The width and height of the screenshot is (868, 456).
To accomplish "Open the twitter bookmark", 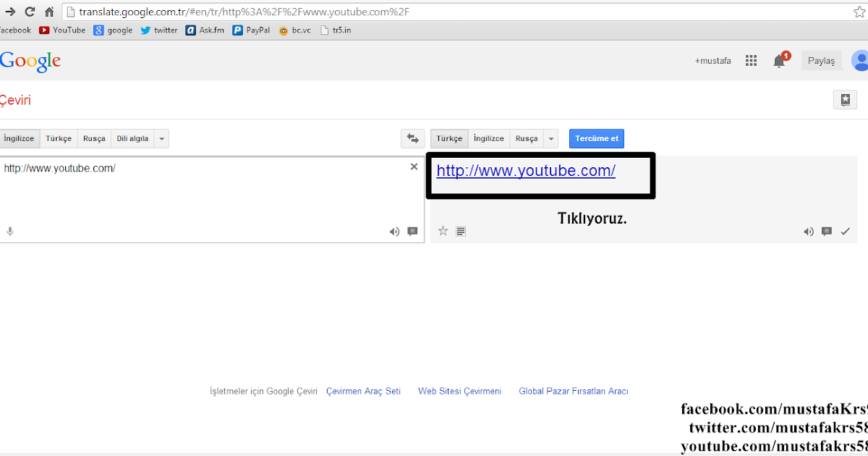I will click(x=159, y=30).
